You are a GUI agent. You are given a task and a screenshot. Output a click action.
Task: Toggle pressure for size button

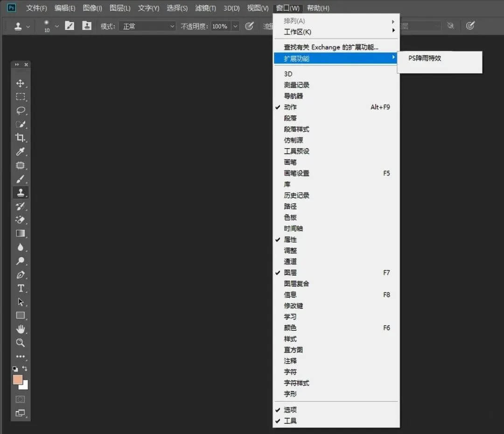coord(470,26)
